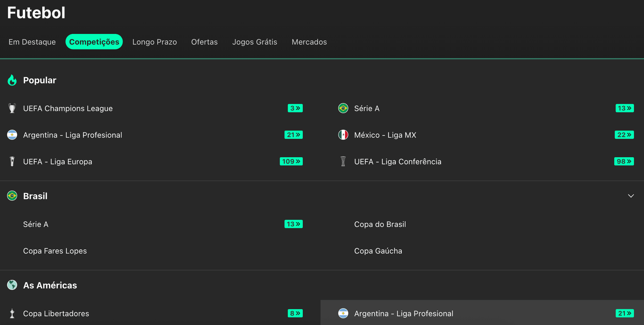Open the Longo Prazo tab
The height and width of the screenshot is (325, 644).
tap(155, 42)
